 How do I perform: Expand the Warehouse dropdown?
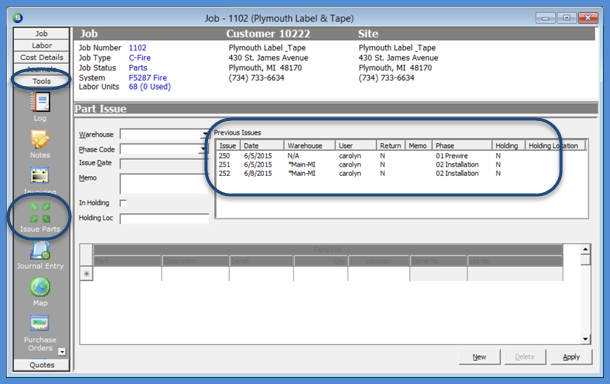(x=205, y=134)
